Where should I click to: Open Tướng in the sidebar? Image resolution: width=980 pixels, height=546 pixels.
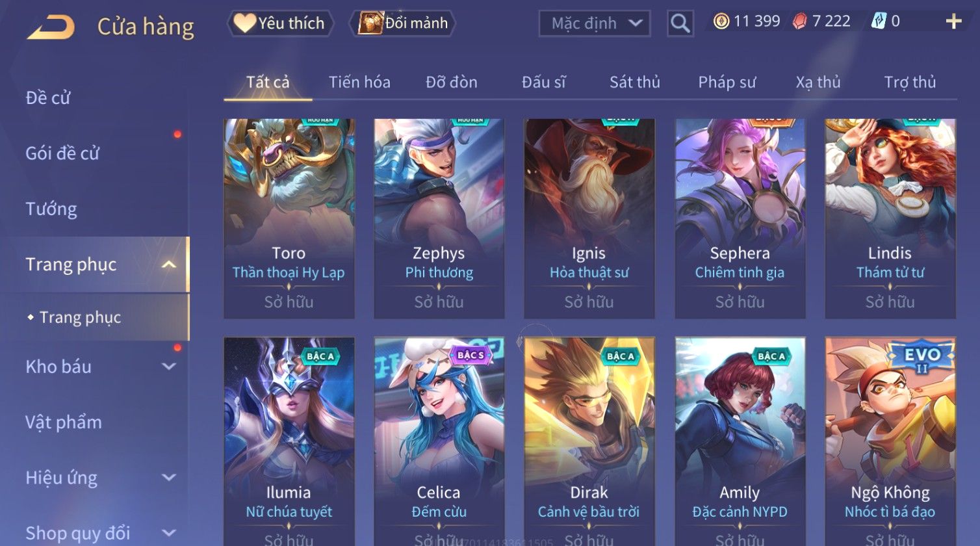click(x=51, y=209)
